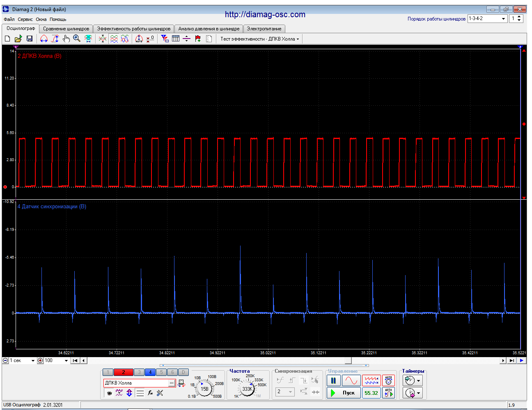Screen dimensions: 532x410
Task: Switch to the Осциллограф tab
Action: pos(21,28)
